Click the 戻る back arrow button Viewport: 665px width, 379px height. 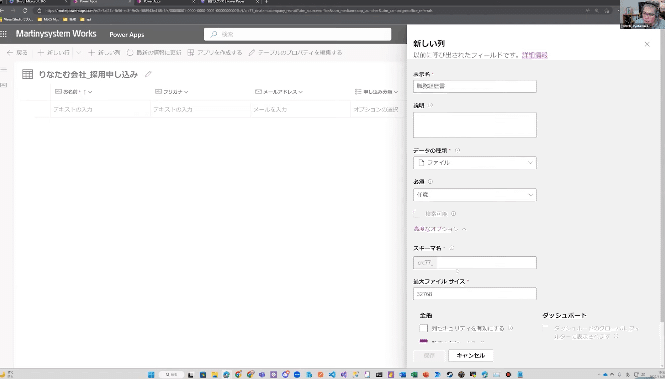click(x=17, y=53)
